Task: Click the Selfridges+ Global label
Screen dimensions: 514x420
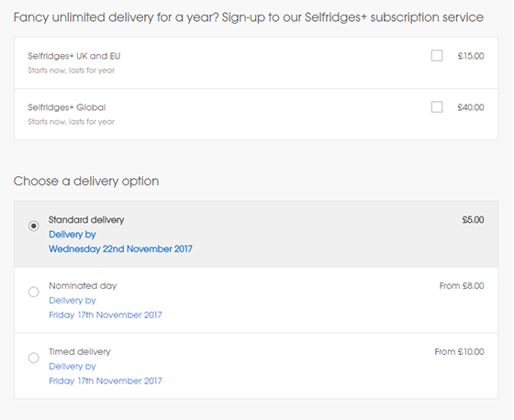Action: coord(67,107)
